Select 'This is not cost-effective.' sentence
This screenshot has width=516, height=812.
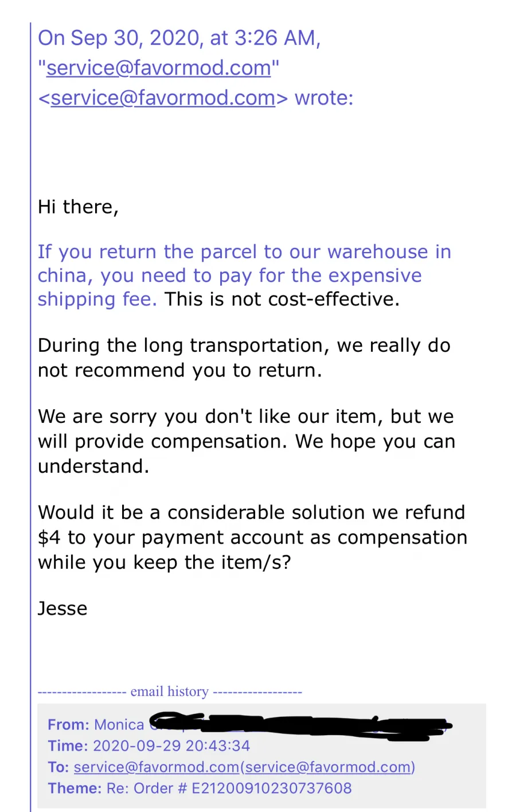point(282,299)
